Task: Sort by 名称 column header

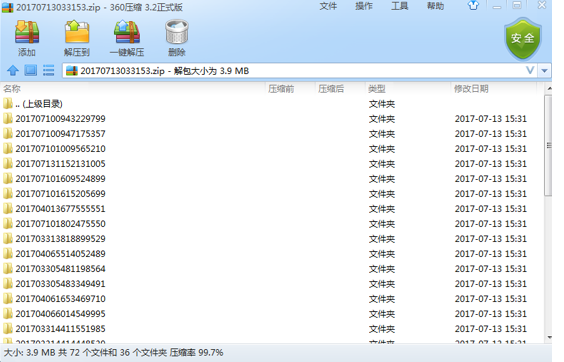Action: click(x=133, y=89)
